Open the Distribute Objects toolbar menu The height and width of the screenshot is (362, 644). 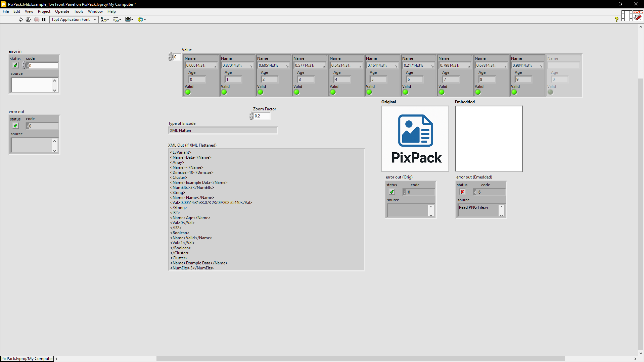117,19
